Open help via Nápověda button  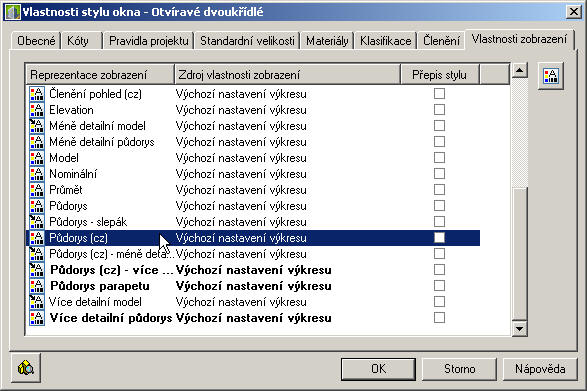click(x=540, y=369)
